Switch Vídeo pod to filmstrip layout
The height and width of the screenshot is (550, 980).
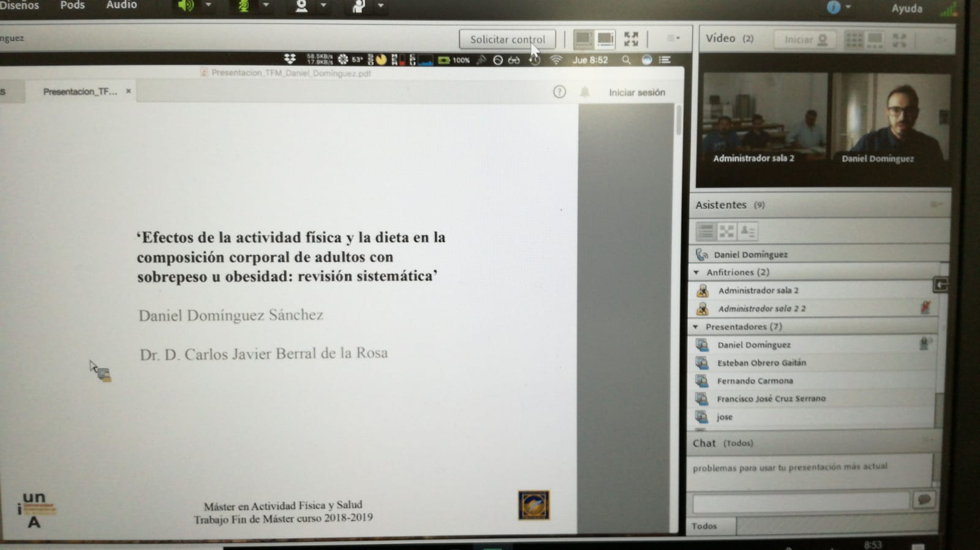pos(875,40)
